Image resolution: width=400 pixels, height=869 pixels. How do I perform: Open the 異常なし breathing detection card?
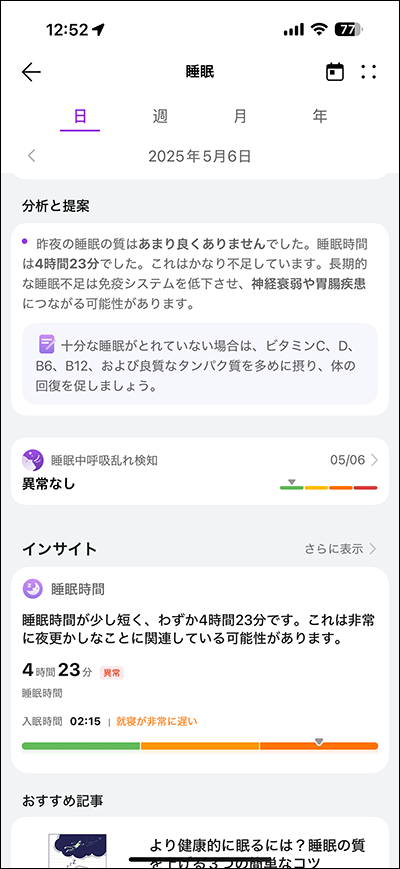[x=200, y=471]
